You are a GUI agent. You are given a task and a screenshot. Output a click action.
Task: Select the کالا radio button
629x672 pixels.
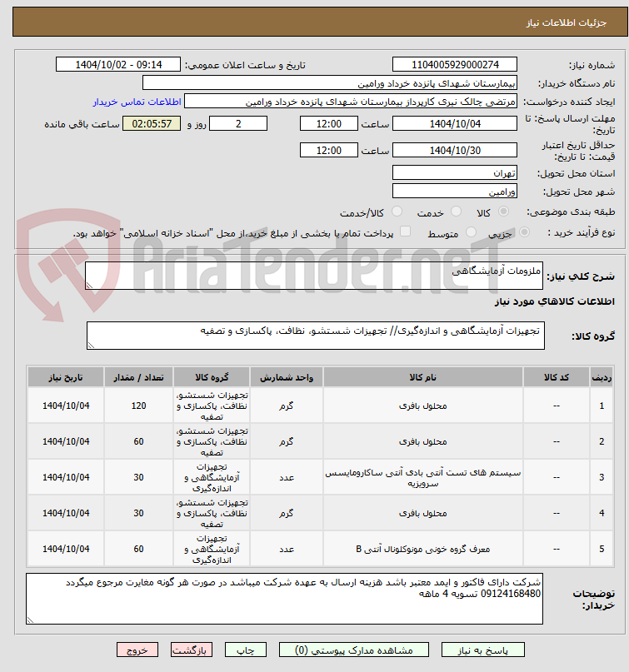point(503,212)
